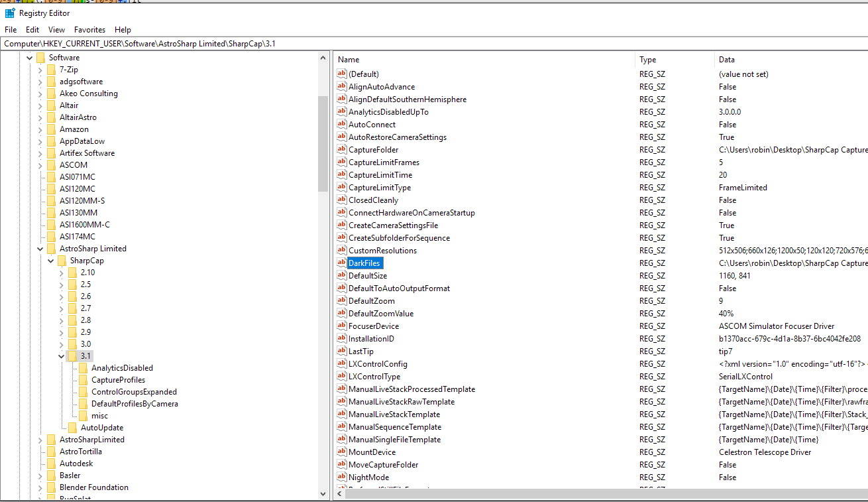Open the File menu

11,30
